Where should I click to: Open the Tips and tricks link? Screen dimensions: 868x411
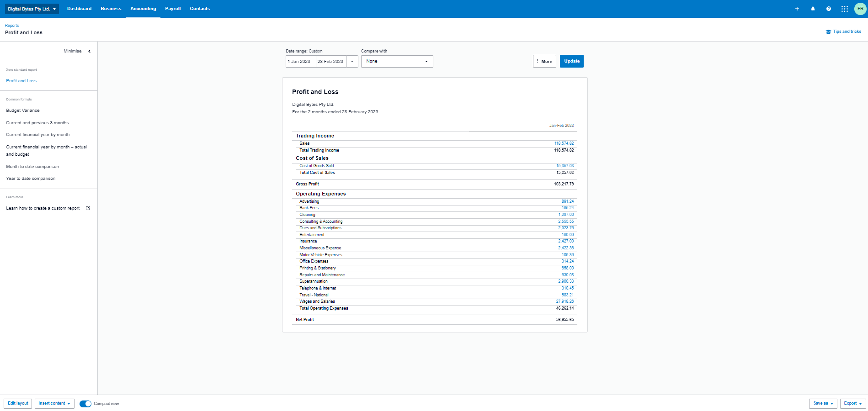point(847,32)
